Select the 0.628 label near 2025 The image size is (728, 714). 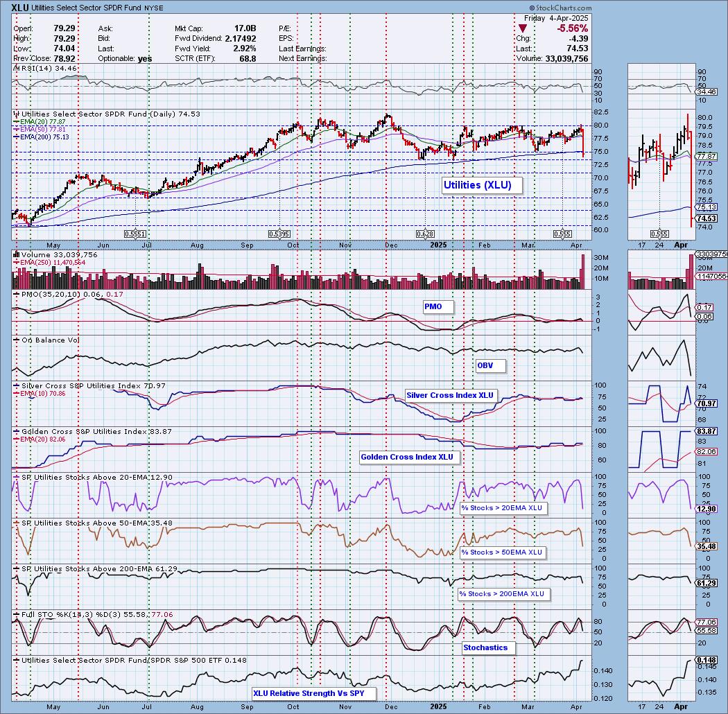click(x=425, y=234)
